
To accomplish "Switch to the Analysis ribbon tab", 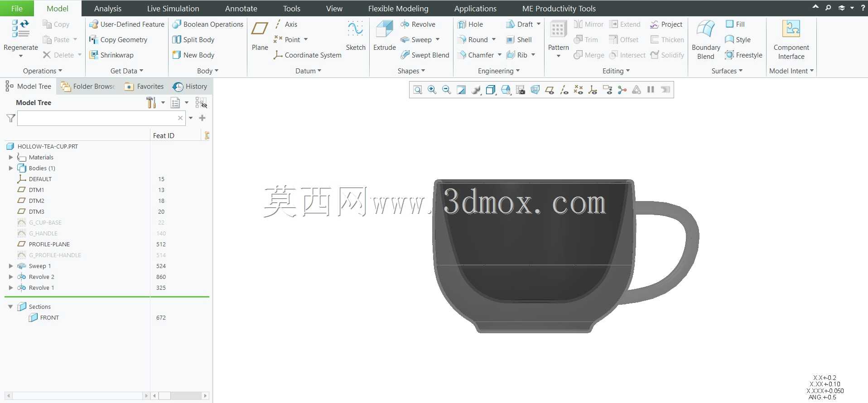I will [108, 9].
